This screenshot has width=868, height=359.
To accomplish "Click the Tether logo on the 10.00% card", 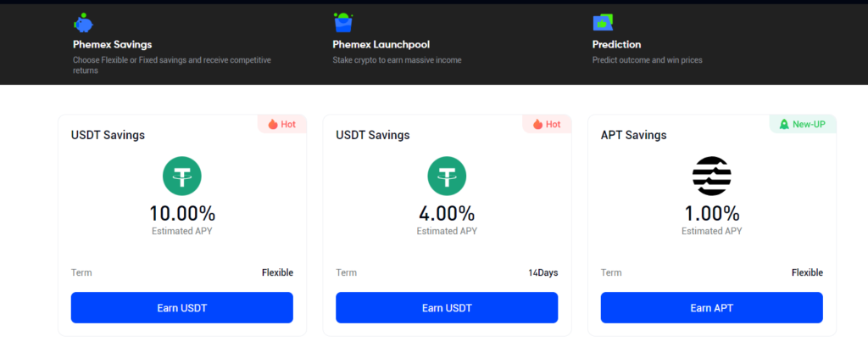I will [x=182, y=176].
